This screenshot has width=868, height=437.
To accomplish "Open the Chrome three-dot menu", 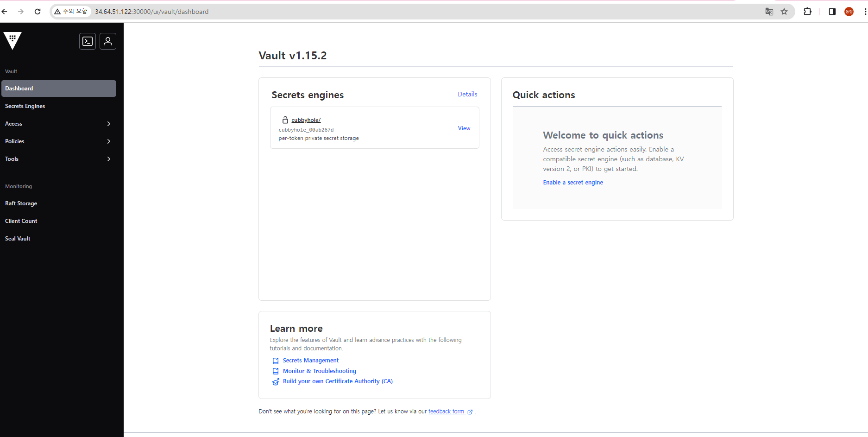I will [865, 12].
